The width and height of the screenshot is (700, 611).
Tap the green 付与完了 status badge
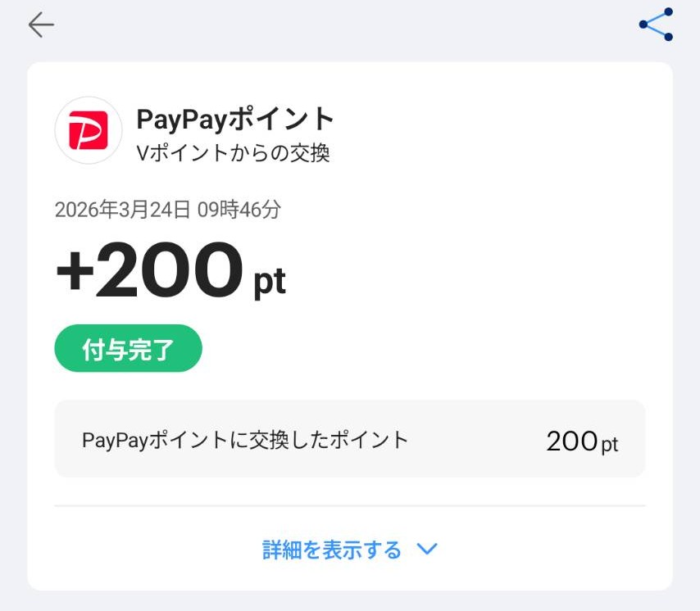click(x=128, y=349)
